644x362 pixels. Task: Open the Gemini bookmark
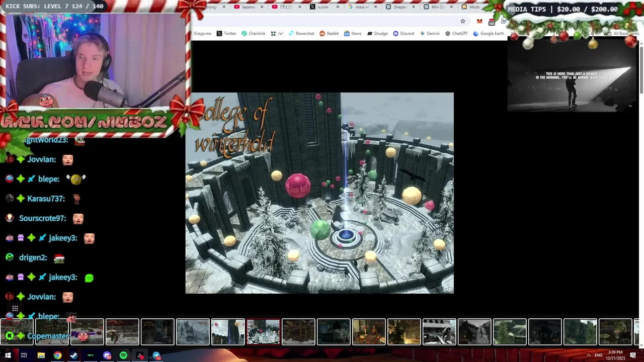tap(430, 34)
